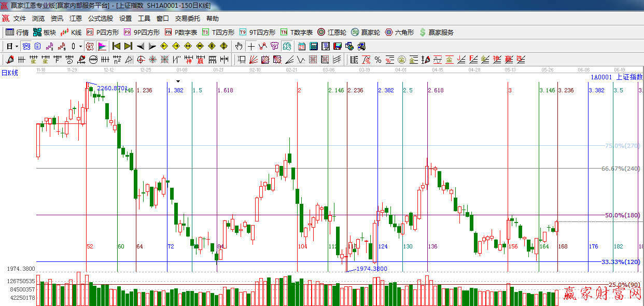
Task: Jump to first bar with skip-to-start arrow
Action: point(117,46)
